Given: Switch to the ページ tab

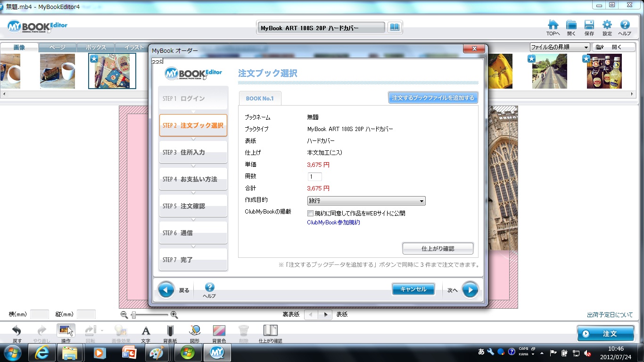Looking at the screenshot, I should (x=57, y=48).
